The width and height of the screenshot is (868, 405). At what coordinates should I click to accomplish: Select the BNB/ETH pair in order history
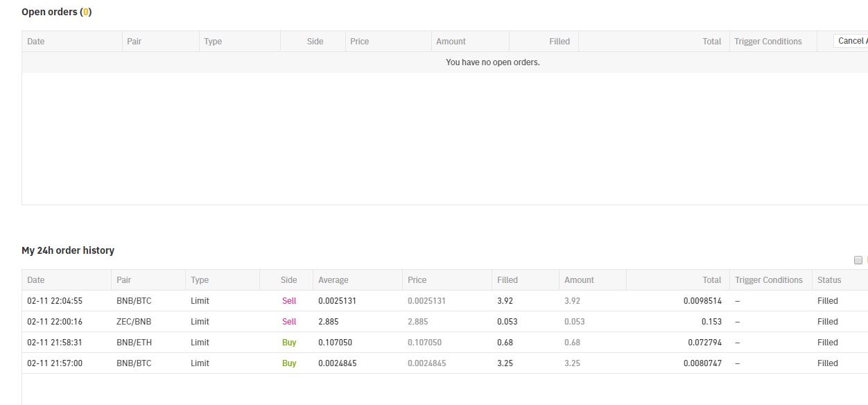[134, 343]
